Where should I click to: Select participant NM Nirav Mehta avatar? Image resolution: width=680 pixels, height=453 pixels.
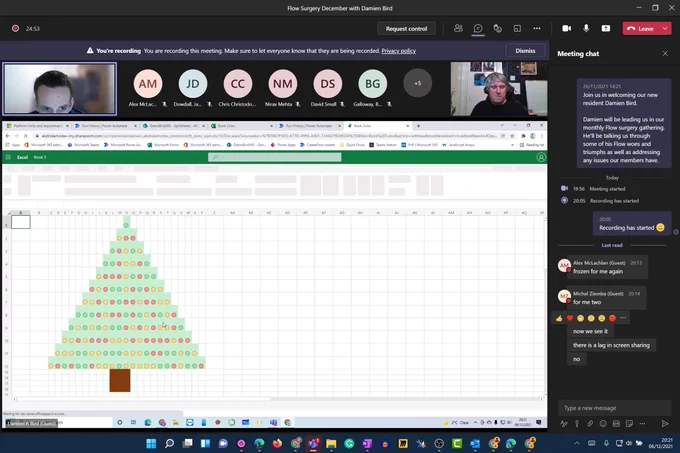[x=283, y=83]
